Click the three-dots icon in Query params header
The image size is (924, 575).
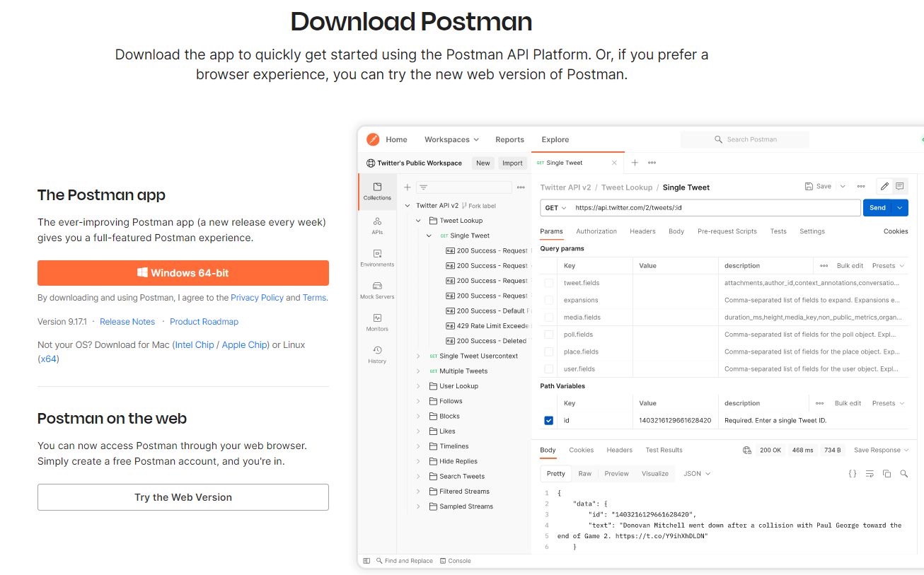pyautogui.click(x=824, y=266)
